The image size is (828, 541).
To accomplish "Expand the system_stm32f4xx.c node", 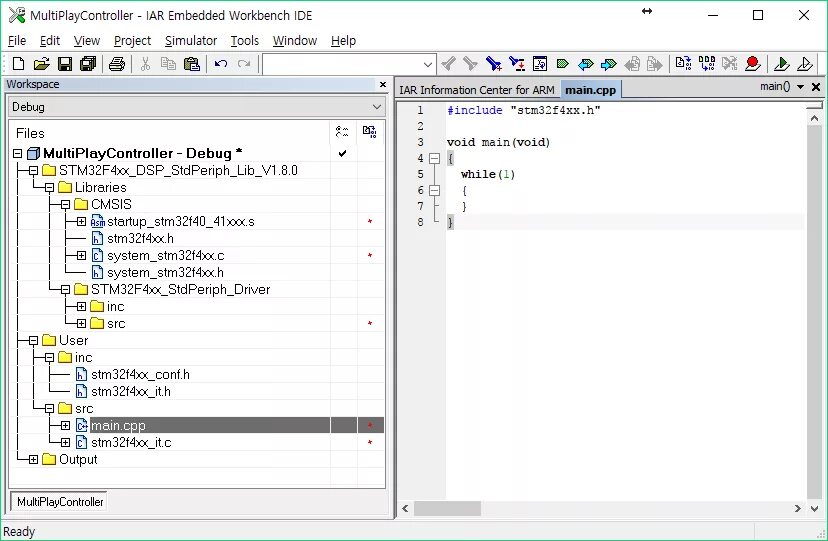I will click(81, 255).
